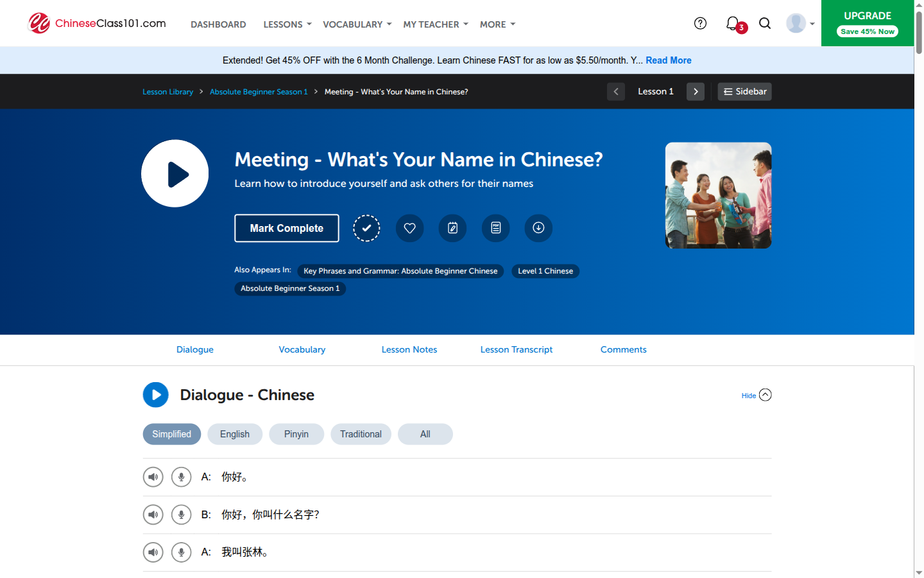The image size is (924, 578).
Task: Open the Level 1 Chinese tag
Action: [545, 271]
